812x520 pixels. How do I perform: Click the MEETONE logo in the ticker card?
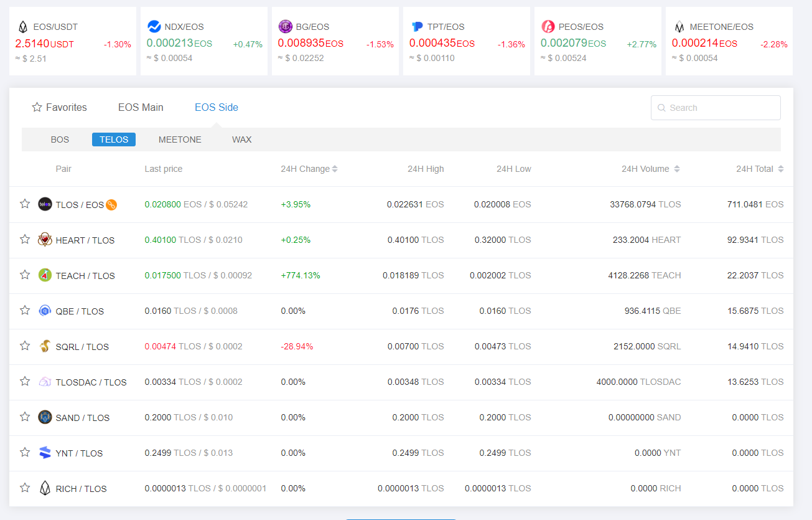click(x=679, y=27)
